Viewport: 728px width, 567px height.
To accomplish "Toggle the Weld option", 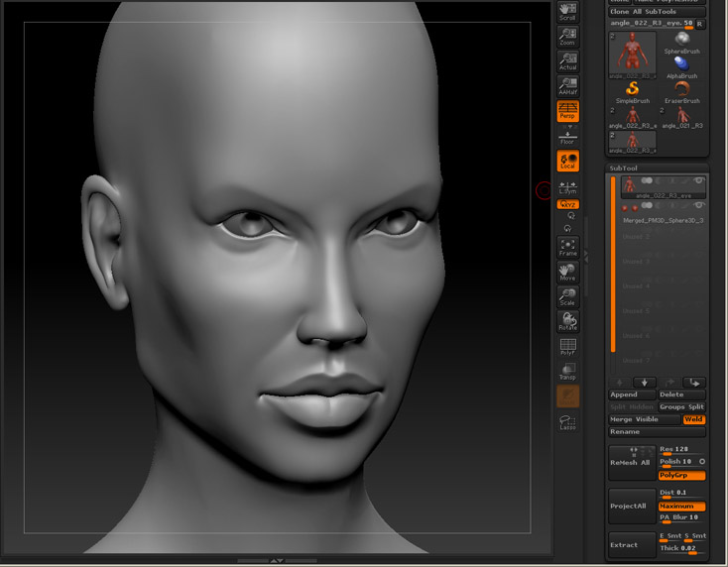I will pyautogui.click(x=694, y=419).
